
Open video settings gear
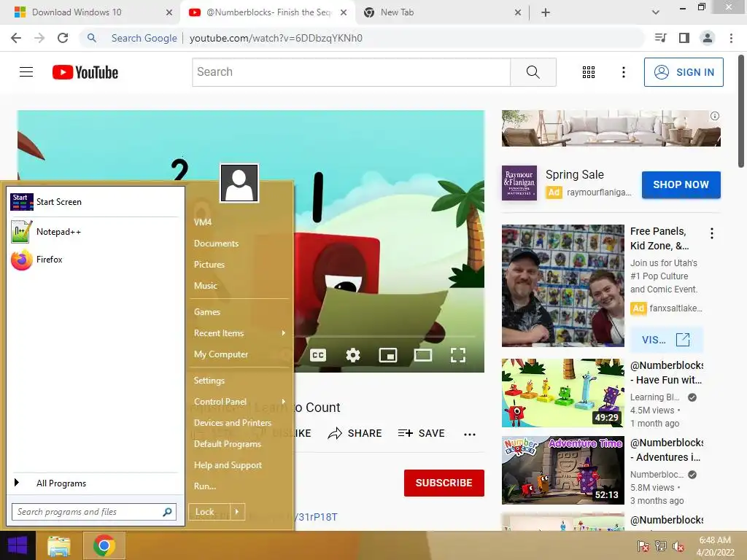pyautogui.click(x=353, y=355)
